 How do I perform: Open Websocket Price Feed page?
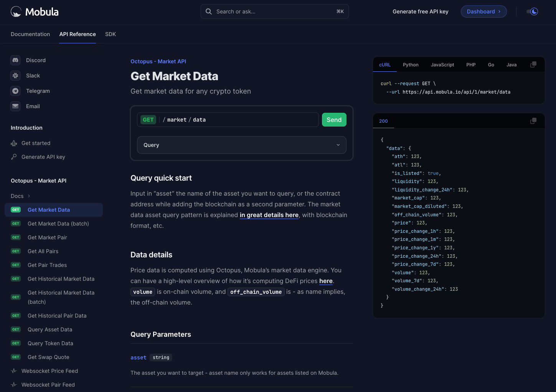[49, 371]
